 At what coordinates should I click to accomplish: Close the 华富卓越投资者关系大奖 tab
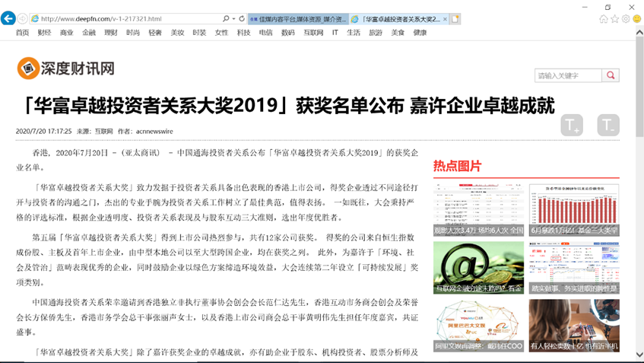pos(445,19)
